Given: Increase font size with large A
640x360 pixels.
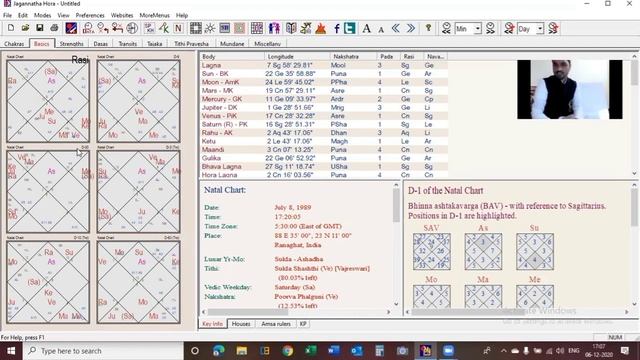Looking at the screenshot, I should (367, 28).
